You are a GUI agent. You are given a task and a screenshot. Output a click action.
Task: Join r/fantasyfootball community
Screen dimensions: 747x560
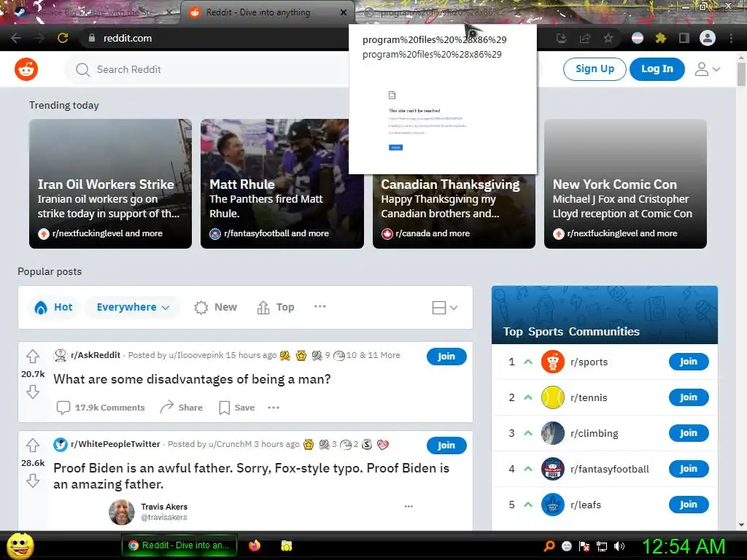point(689,469)
